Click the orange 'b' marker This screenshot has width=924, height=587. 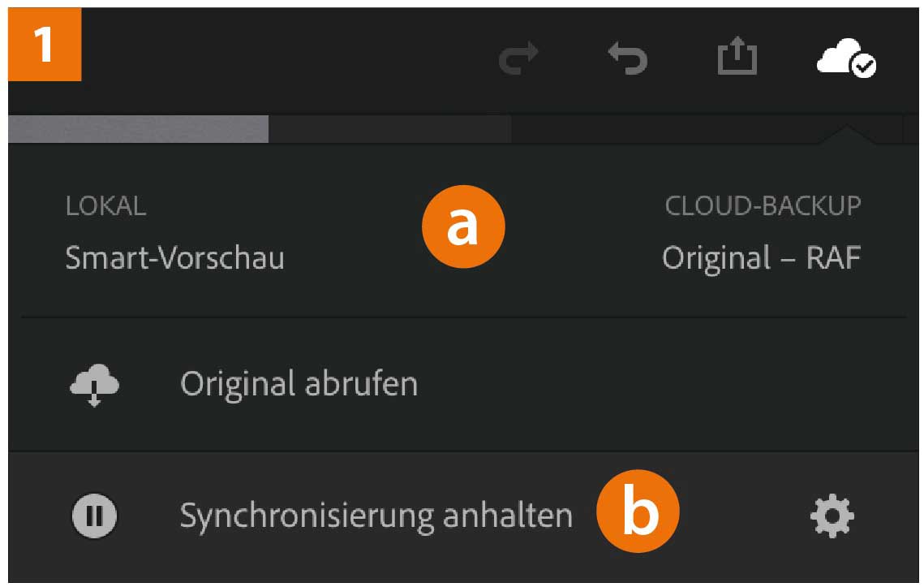click(638, 513)
